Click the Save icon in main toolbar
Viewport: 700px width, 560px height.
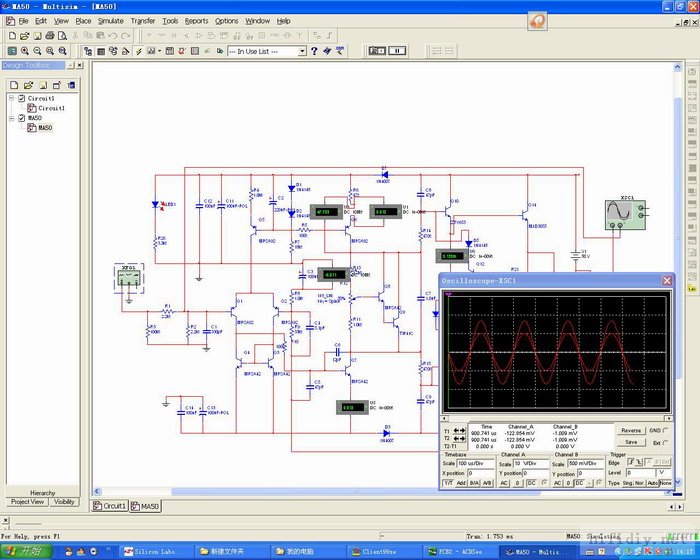pos(35,35)
